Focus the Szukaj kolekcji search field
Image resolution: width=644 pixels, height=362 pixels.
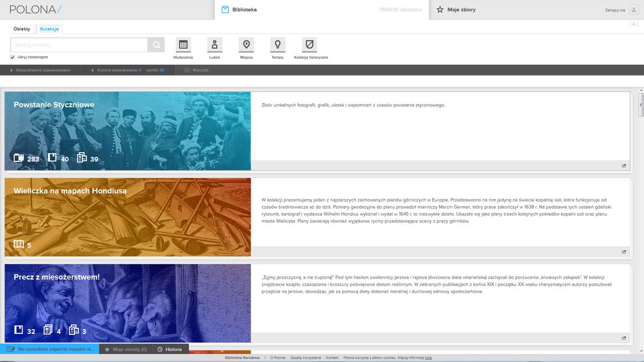point(79,45)
